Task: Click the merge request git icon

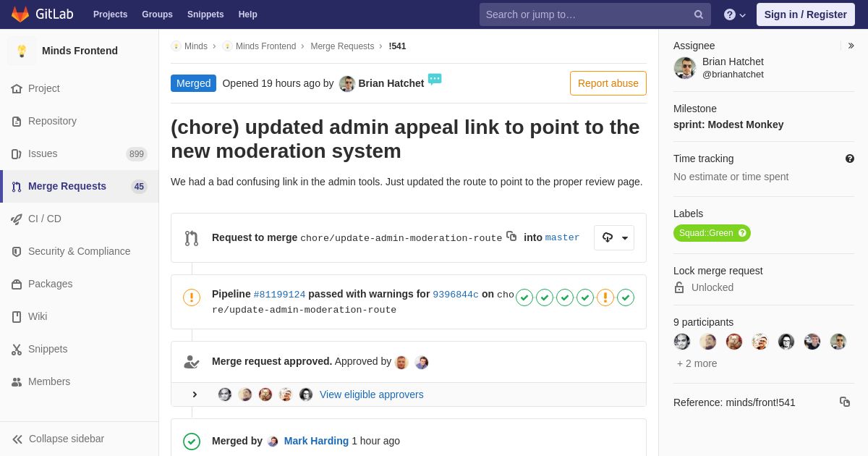Action: pyautogui.click(x=192, y=238)
